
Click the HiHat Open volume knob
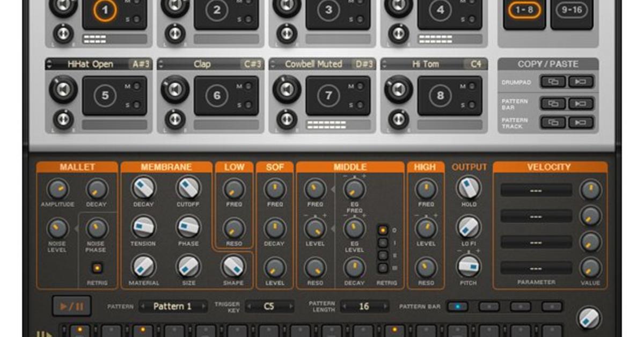tap(63, 90)
